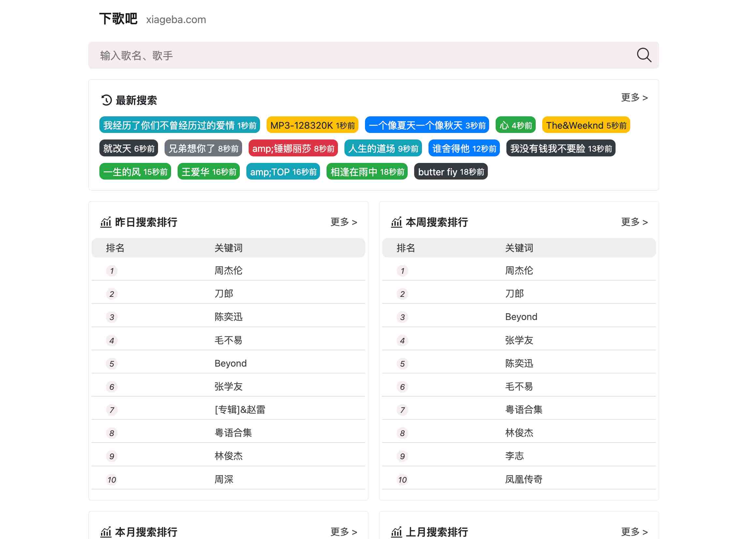Click the magnifier search icon
Viewport: 756px width, 539px height.
coord(644,55)
